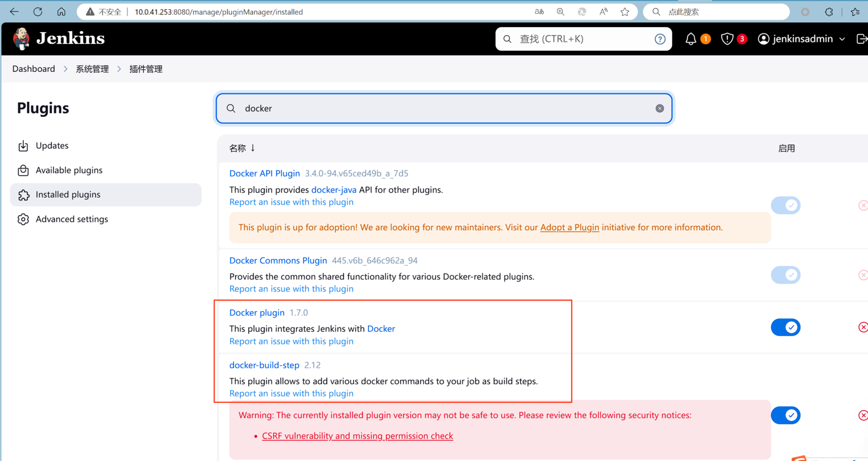Uninstall Docker plugin with red X icon
This screenshot has width=868, height=461.
(x=863, y=327)
